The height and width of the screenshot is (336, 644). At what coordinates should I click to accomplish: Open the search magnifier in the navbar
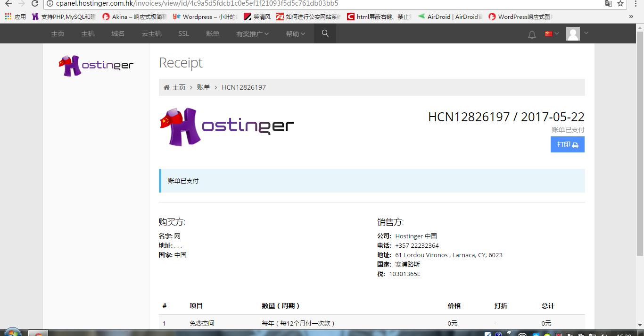[325, 34]
